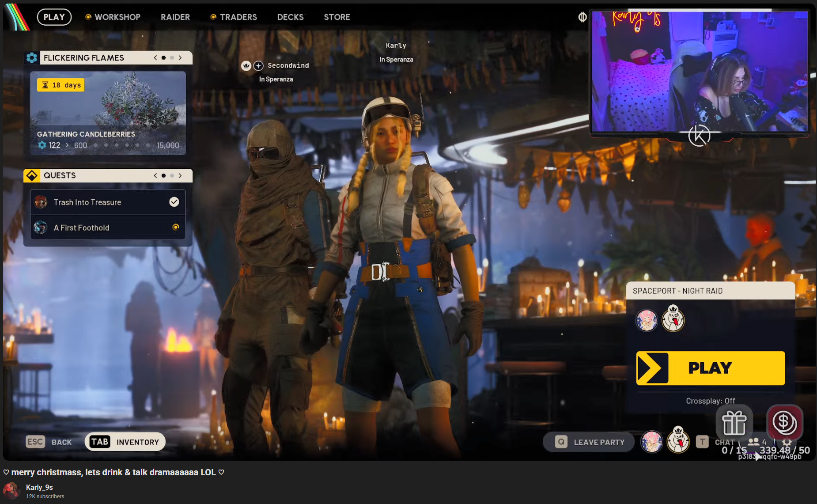Open the CHAT label

click(x=724, y=442)
